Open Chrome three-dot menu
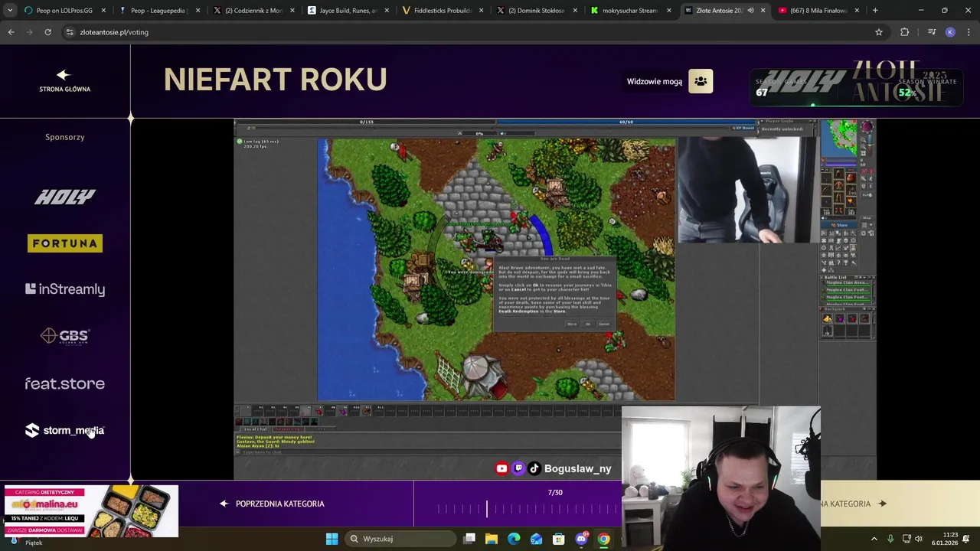 [x=969, y=32]
